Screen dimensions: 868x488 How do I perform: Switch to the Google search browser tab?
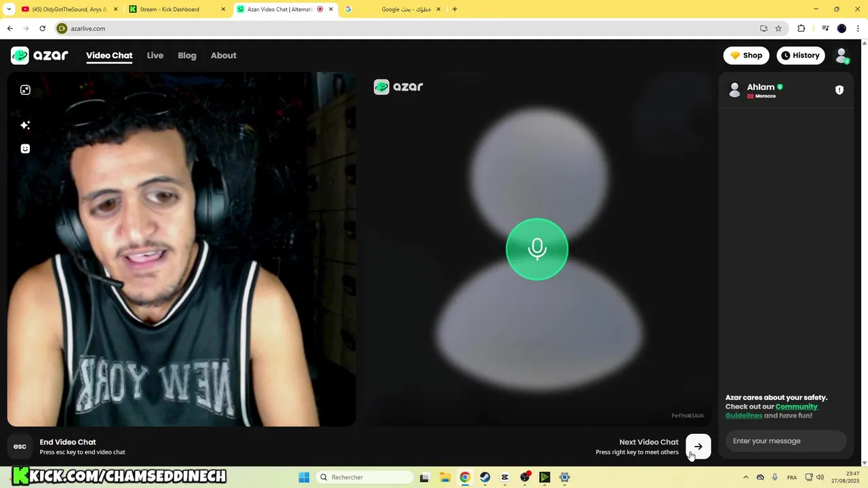[x=393, y=9]
